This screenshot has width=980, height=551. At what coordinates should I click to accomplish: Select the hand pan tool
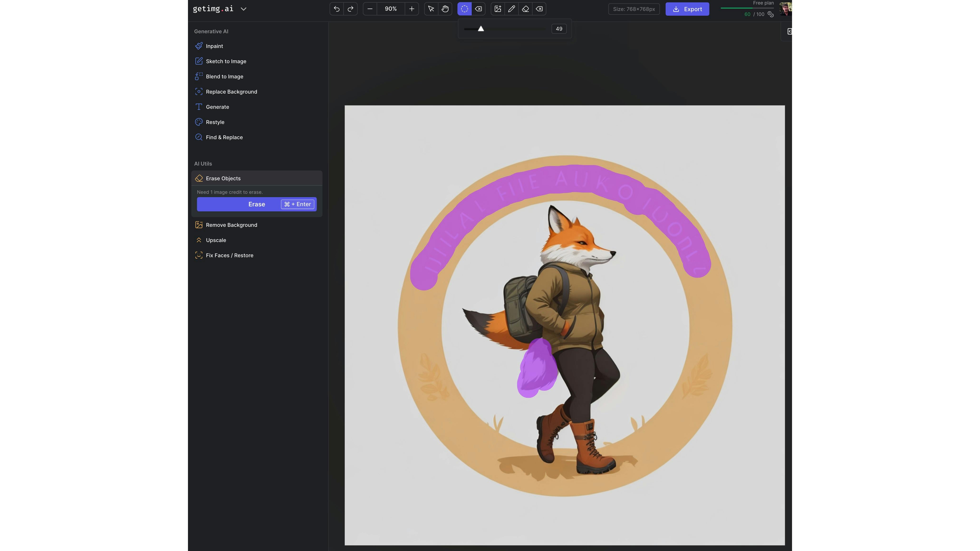click(445, 9)
